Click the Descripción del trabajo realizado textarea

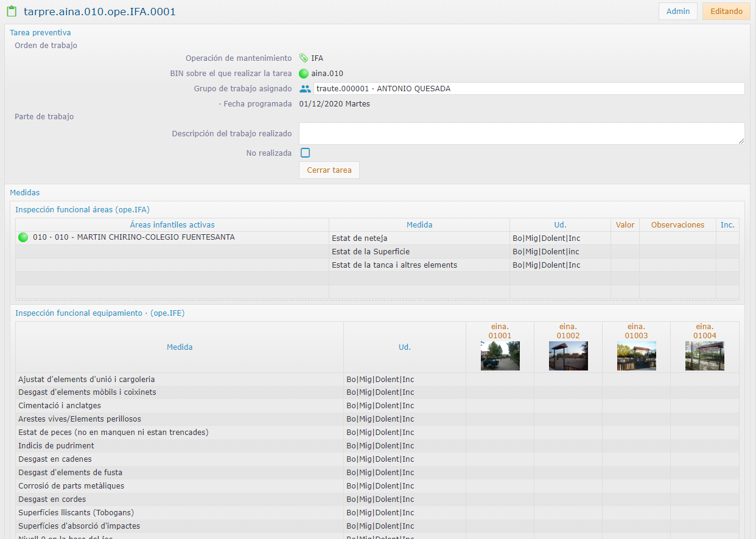click(522, 133)
